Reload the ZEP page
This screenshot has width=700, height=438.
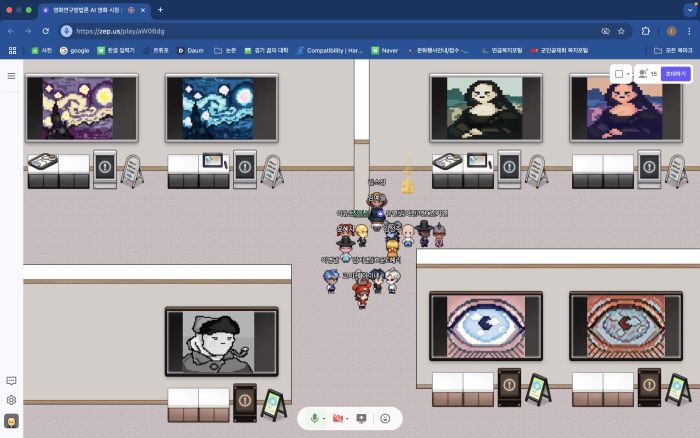46,31
